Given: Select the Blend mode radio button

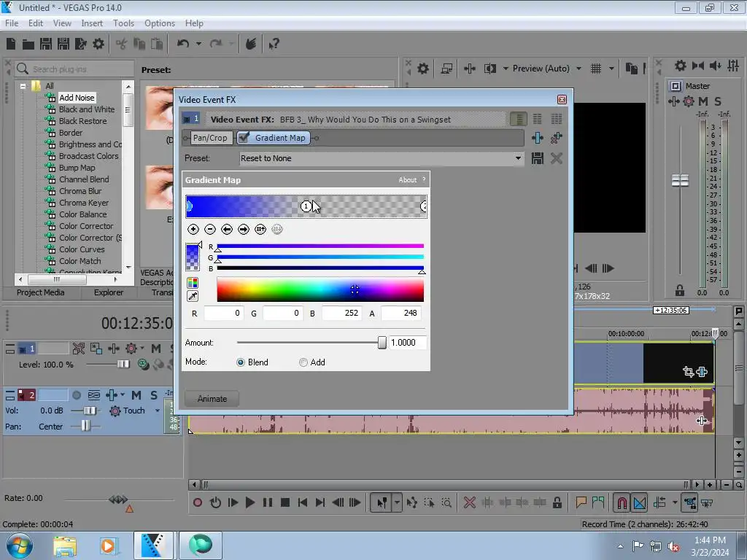Looking at the screenshot, I should (x=241, y=362).
